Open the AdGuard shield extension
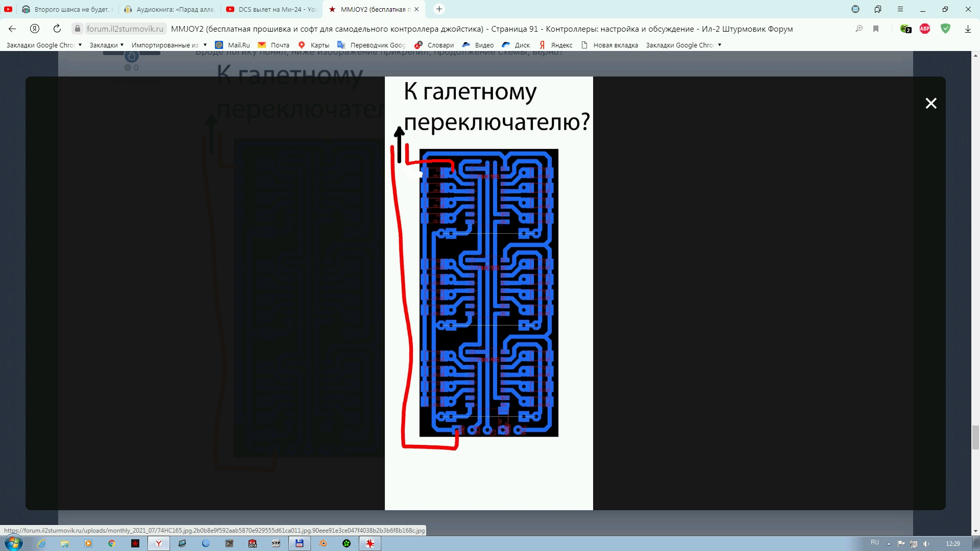Viewport: 980px width, 551px height. (945, 29)
